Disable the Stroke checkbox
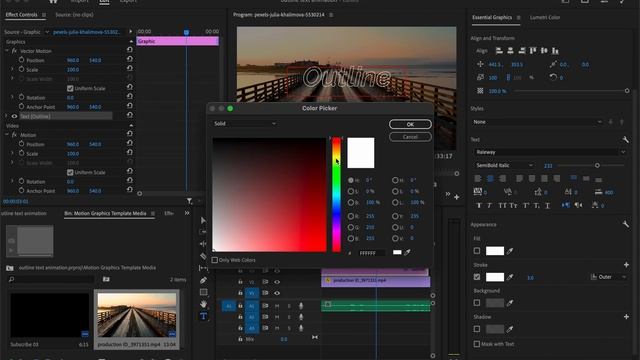Screen dimensions: 640x360 [x=477, y=277]
